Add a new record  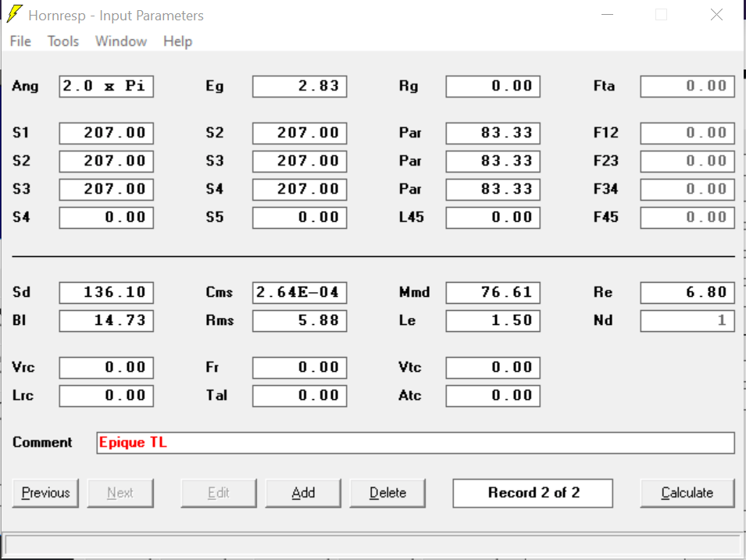(303, 493)
